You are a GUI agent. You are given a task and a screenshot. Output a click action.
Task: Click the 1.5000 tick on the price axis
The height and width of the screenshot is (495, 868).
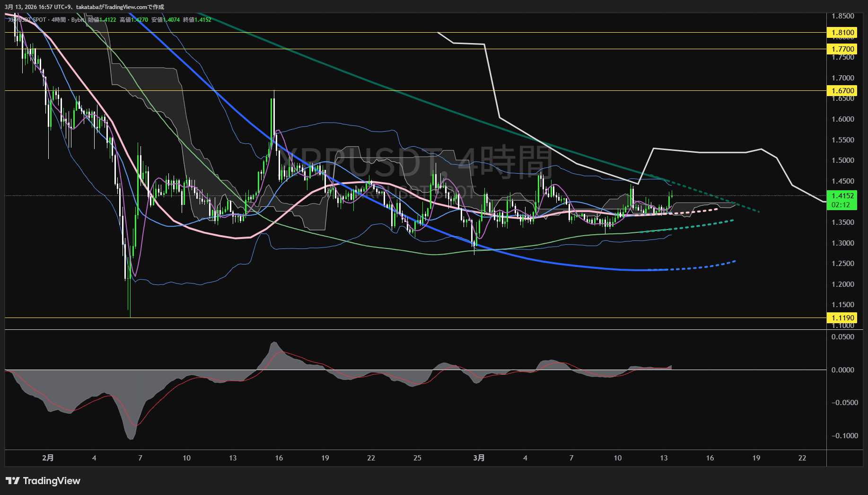842,160
